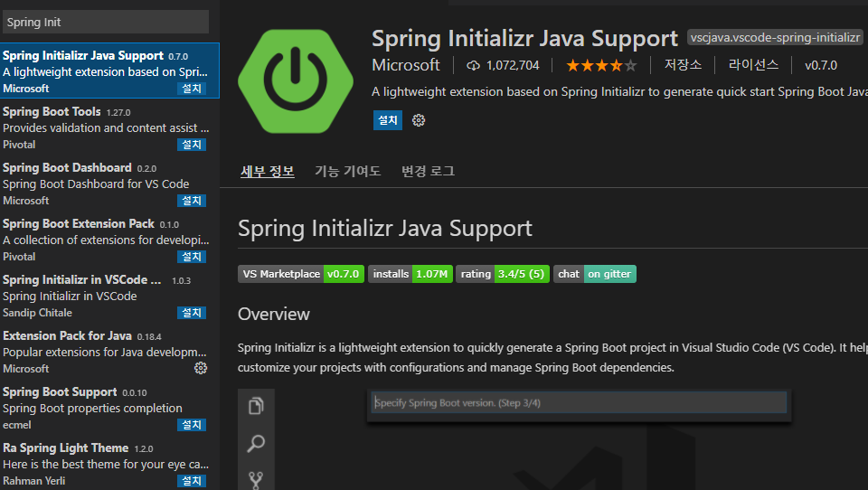
Task: Select Spring Boot Extension Pack list entry
Action: (x=109, y=240)
